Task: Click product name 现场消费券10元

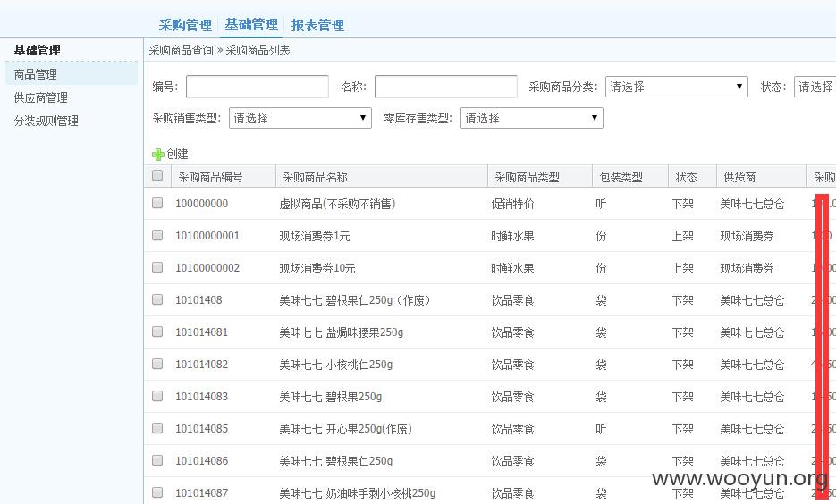Action: [x=317, y=268]
